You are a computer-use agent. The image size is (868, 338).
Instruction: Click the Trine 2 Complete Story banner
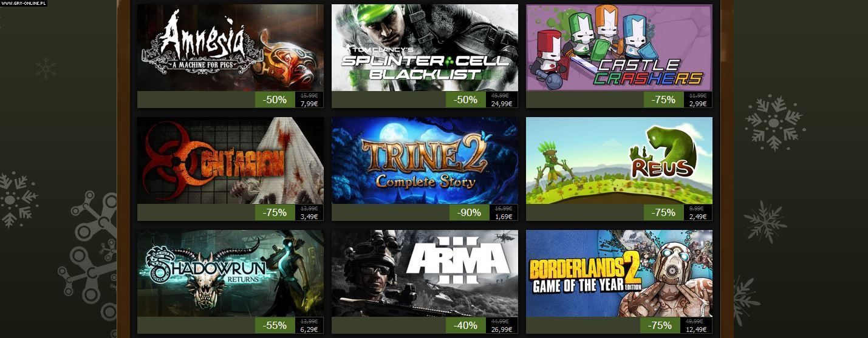click(x=425, y=160)
